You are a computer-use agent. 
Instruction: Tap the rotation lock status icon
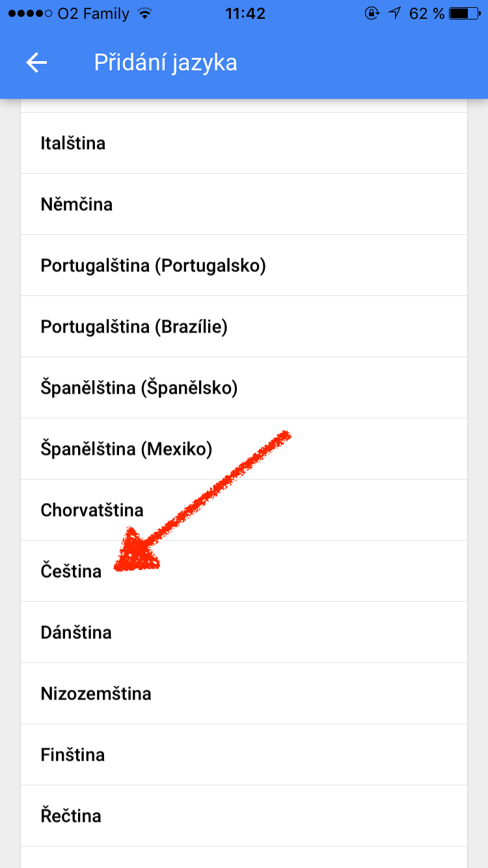tap(372, 14)
